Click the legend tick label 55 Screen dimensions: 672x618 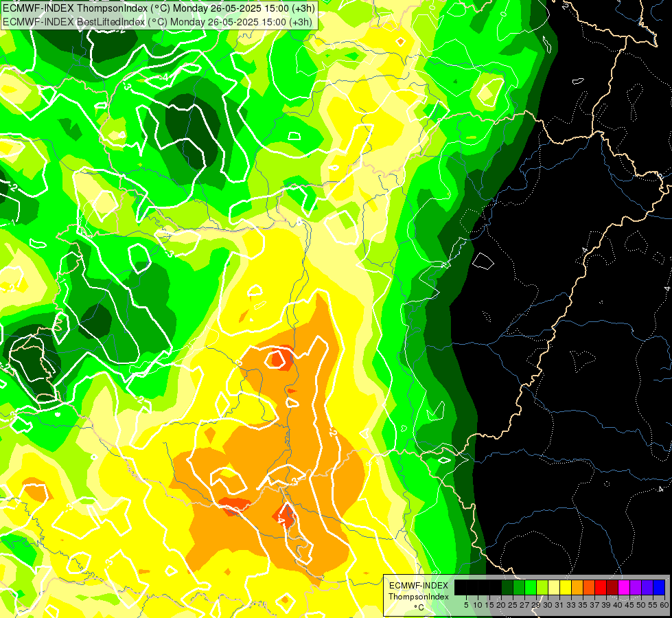coord(653,605)
